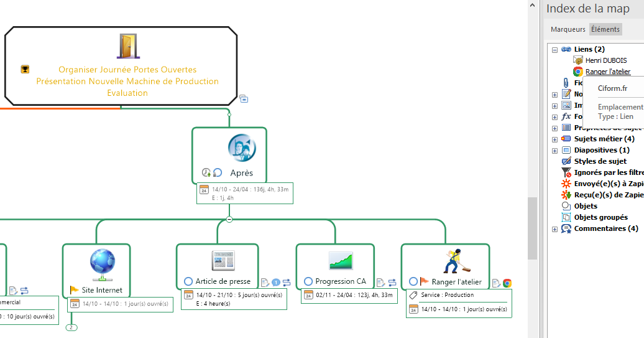
Task: Expand the Commentaires (4) node
Action: click(x=554, y=229)
